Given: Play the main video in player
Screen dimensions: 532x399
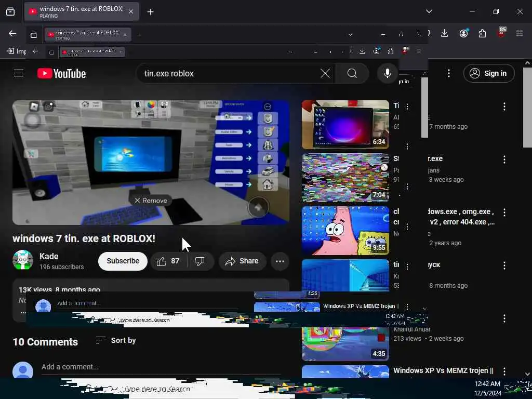Looking at the screenshot, I should click(x=151, y=162).
